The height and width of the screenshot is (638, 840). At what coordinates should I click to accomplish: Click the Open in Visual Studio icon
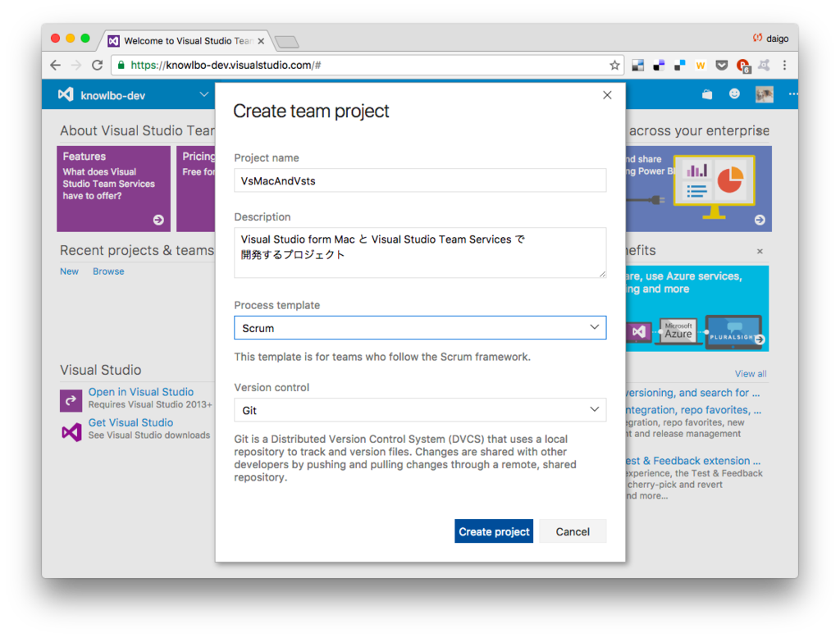point(71,400)
